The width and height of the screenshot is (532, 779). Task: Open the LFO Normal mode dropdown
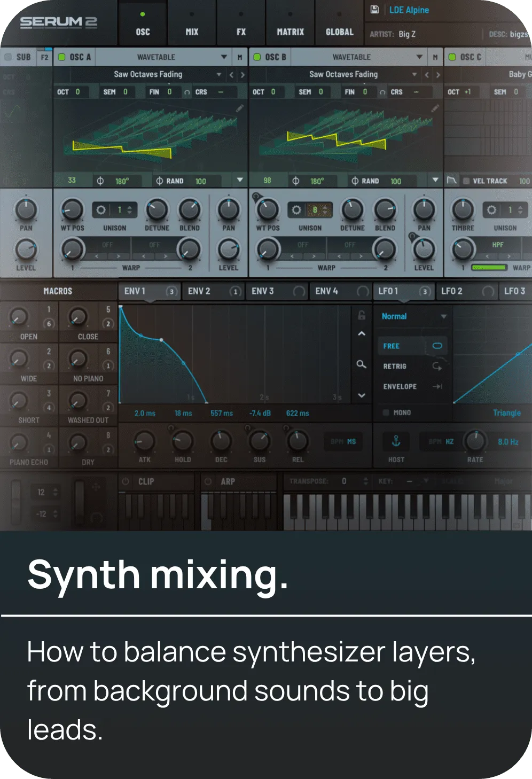(x=443, y=317)
